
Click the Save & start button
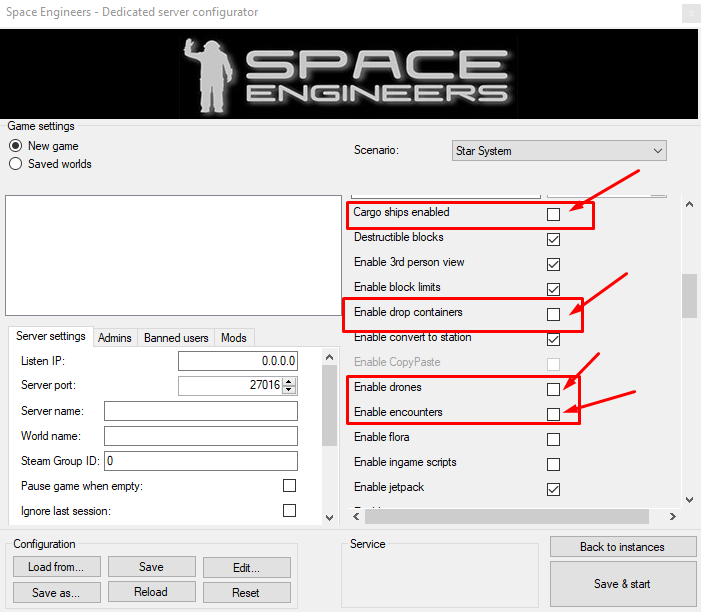tap(622, 584)
